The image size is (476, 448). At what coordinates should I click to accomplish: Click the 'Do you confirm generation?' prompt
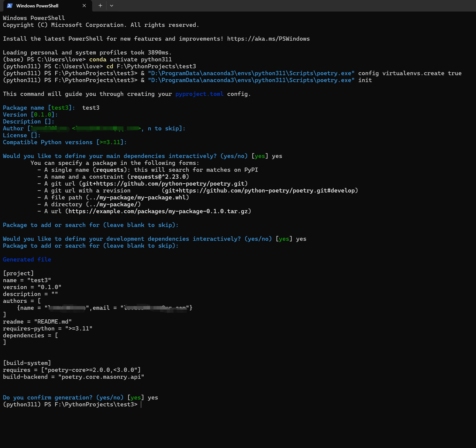click(48, 397)
